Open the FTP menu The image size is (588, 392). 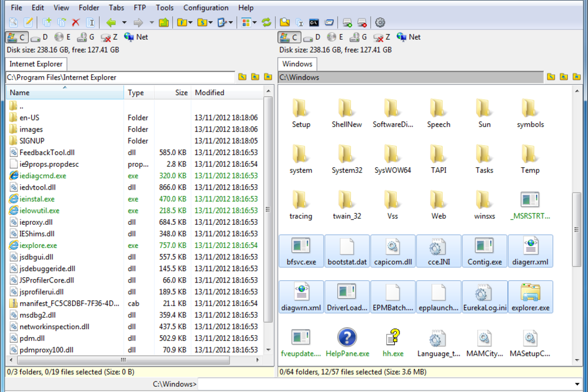pos(140,7)
